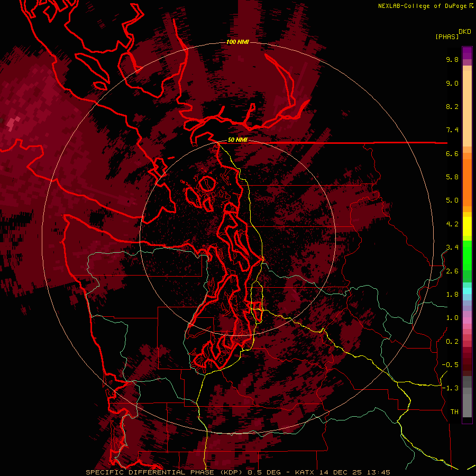This screenshot has height=476, width=476.
Task: Click the 0.2 legend value
Action: (x=452, y=342)
